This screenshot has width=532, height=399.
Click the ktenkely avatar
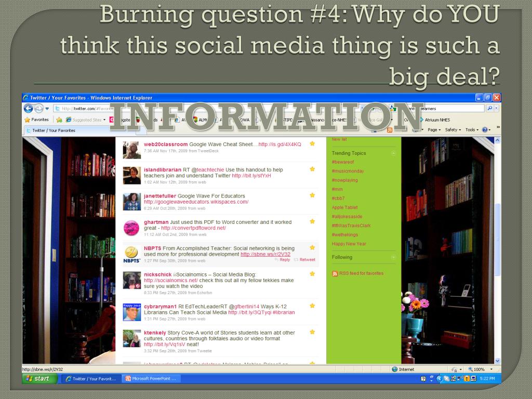click(x=131, y=338)
